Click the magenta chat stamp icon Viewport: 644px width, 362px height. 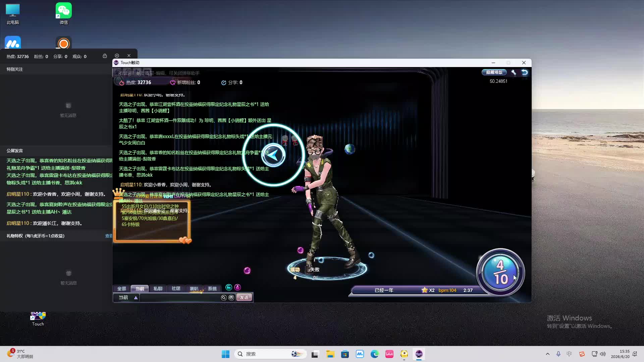tap(237, 287)
